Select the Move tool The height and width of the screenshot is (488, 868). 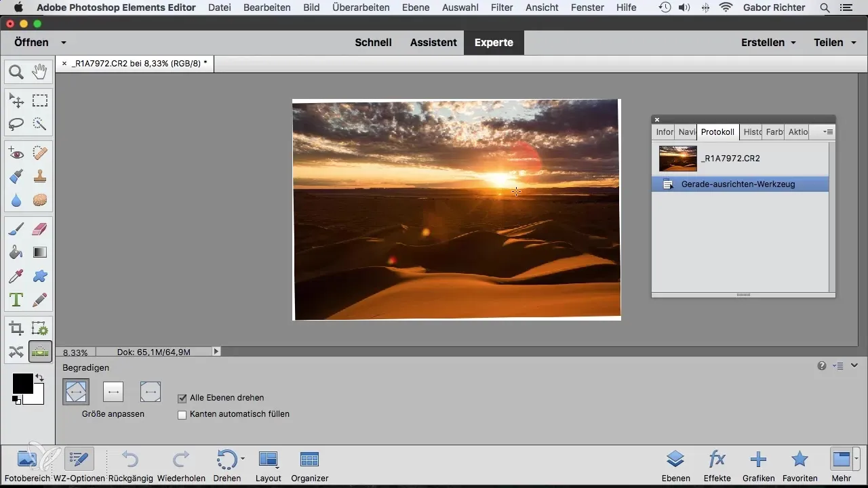16,101
